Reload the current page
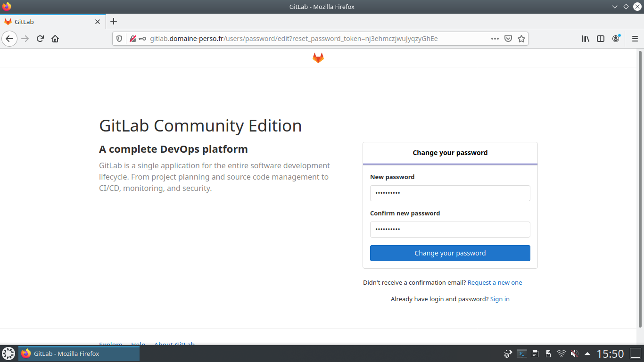 click(x=40, y=39)
